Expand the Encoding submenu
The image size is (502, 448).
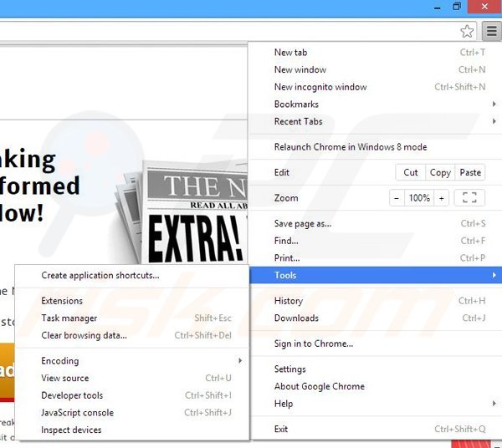tap(132, 361)
